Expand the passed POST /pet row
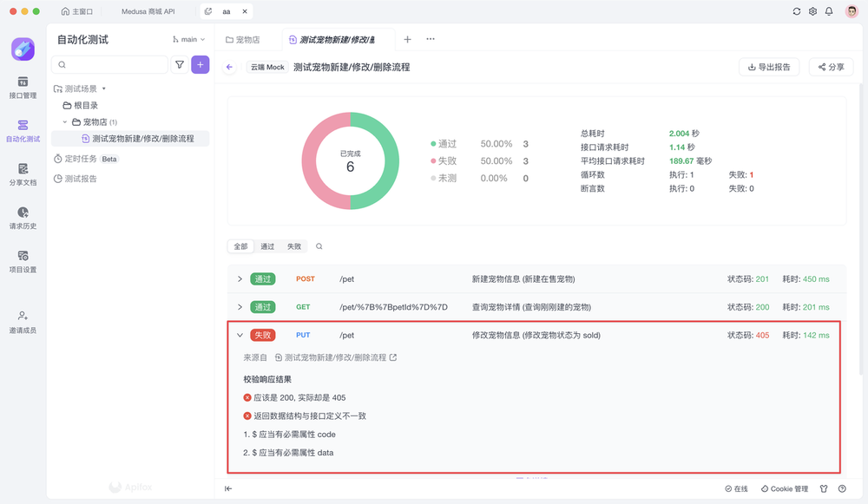 240,279
